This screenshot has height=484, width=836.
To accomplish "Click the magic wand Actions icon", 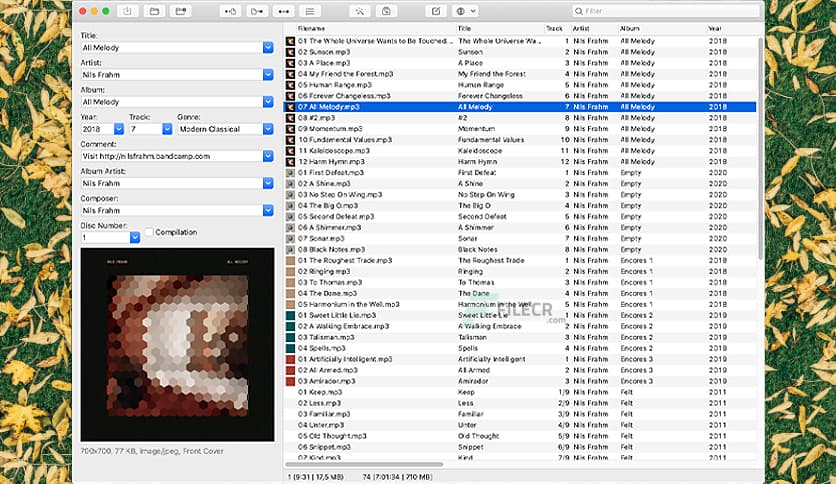I will [360, 11].
